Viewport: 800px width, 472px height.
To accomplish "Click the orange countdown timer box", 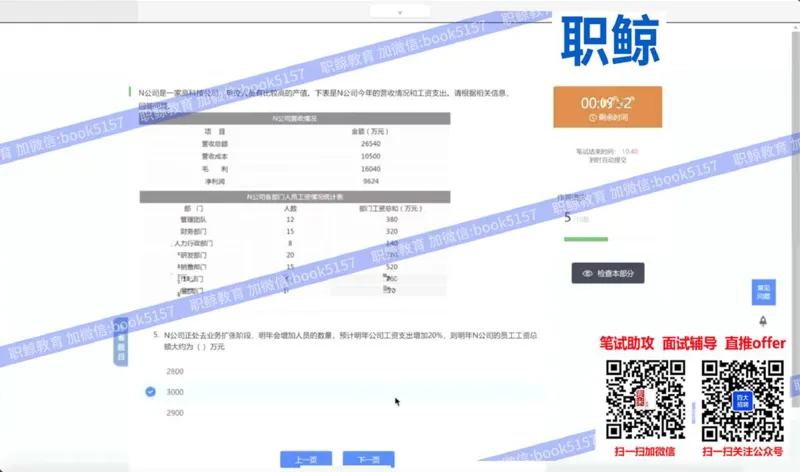I will tap(608, 107).
